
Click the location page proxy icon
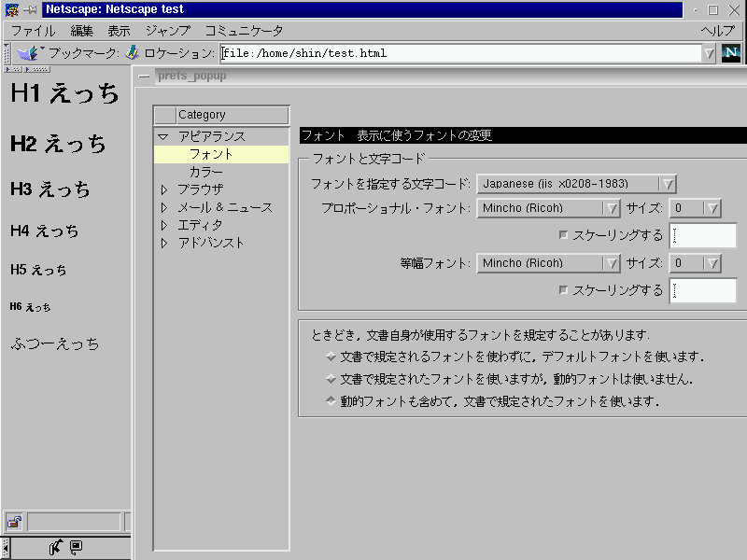[x=132, y=52]
